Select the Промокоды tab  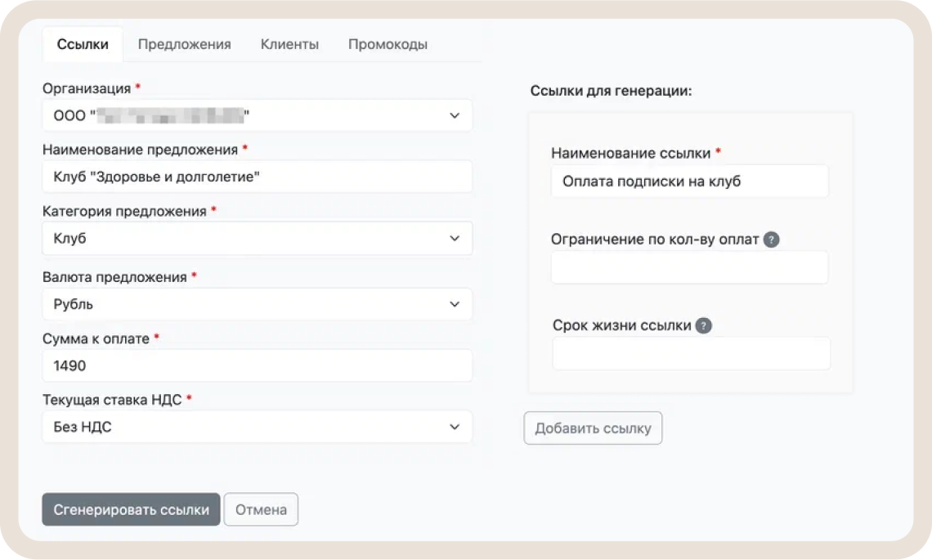tap(388, 44)
